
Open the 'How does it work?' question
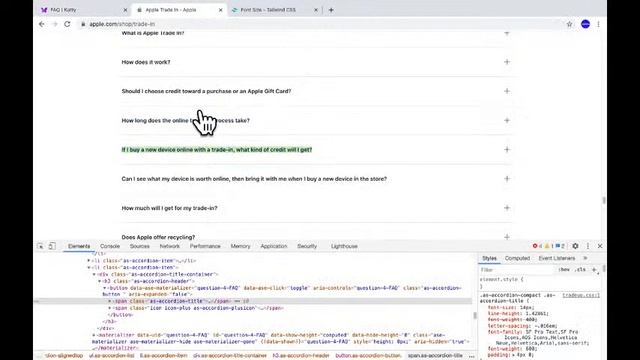pyautogui.click(x=146, y=62)
